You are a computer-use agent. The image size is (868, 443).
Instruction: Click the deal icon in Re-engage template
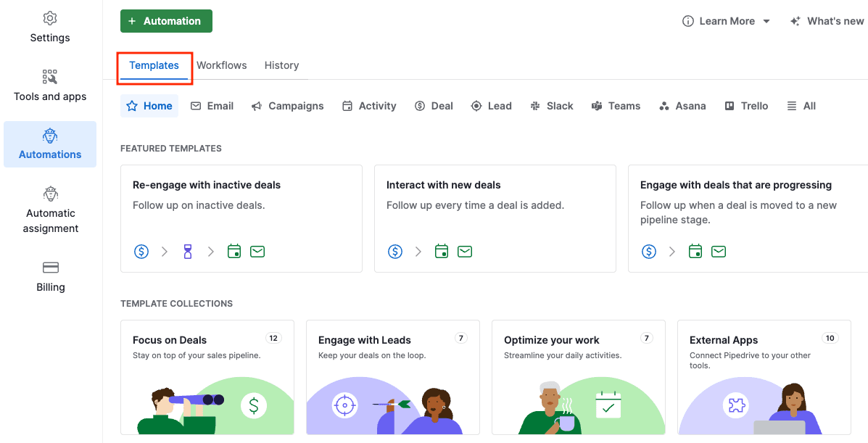click(x=141, y=251)
